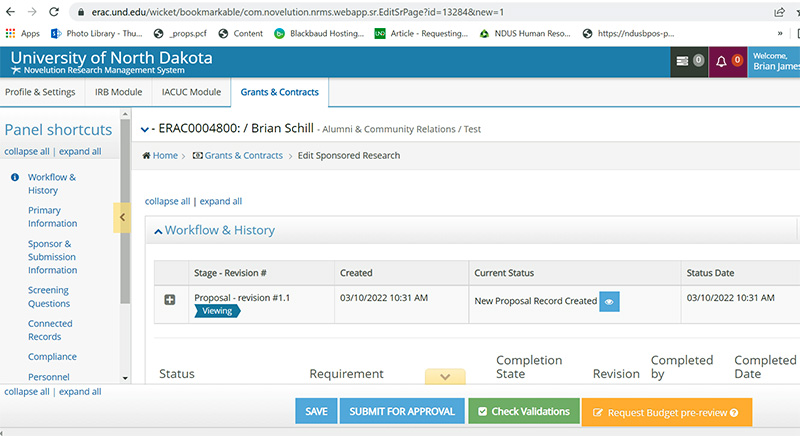Open the Chrome Apps grid shortcut
Viewport: 800px width, 436px height.
pyautogui.click(x=22, y=33)
